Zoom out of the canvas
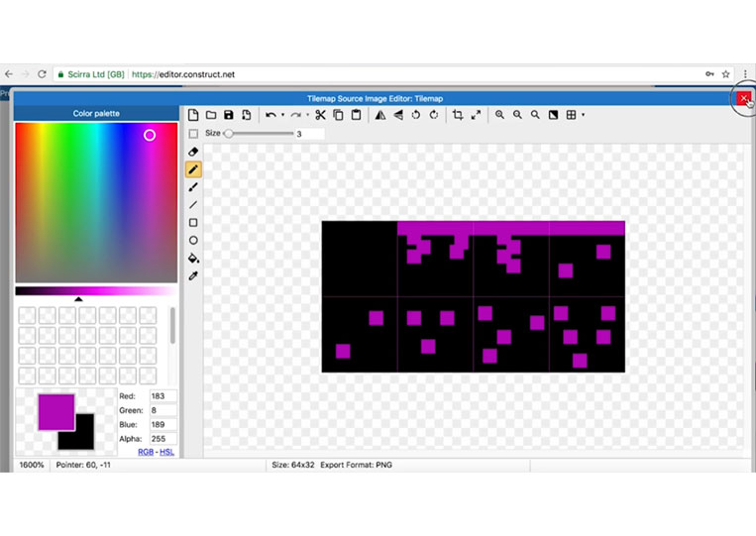756x536 pixels. tap(517, 115)
